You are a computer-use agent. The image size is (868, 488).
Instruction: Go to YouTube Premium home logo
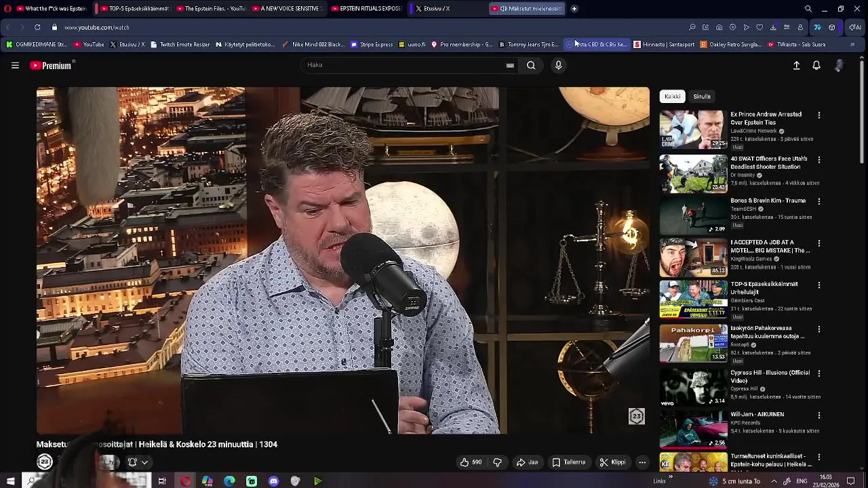(52, 65)
